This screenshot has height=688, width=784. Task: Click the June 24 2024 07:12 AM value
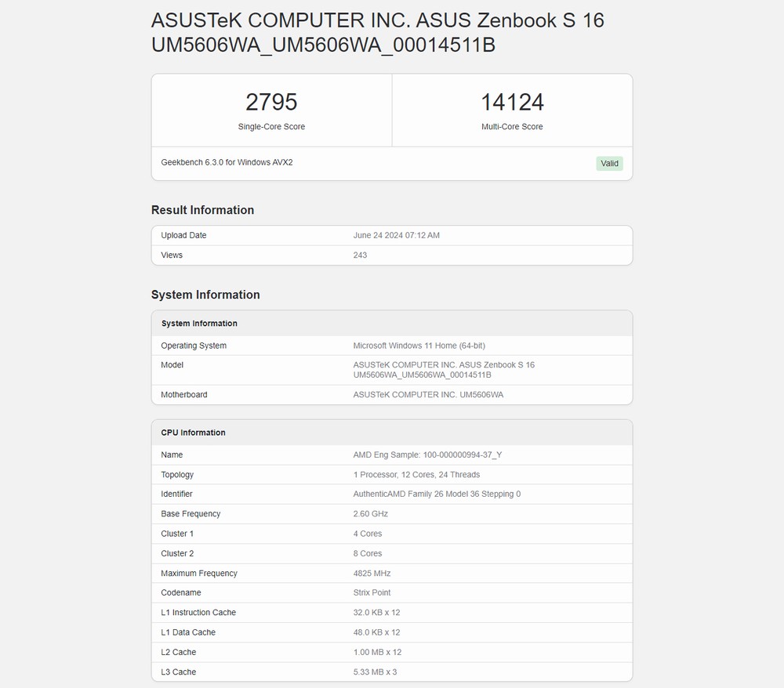397,235
